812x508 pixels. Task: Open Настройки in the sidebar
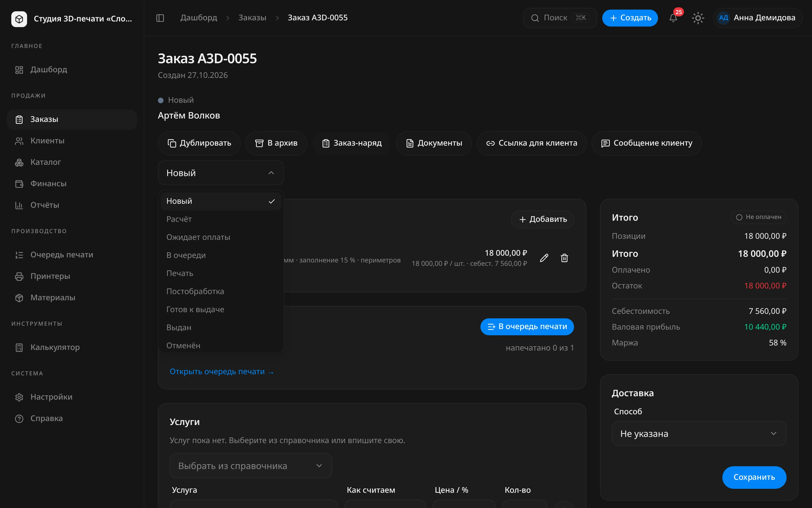coord(72,397)
